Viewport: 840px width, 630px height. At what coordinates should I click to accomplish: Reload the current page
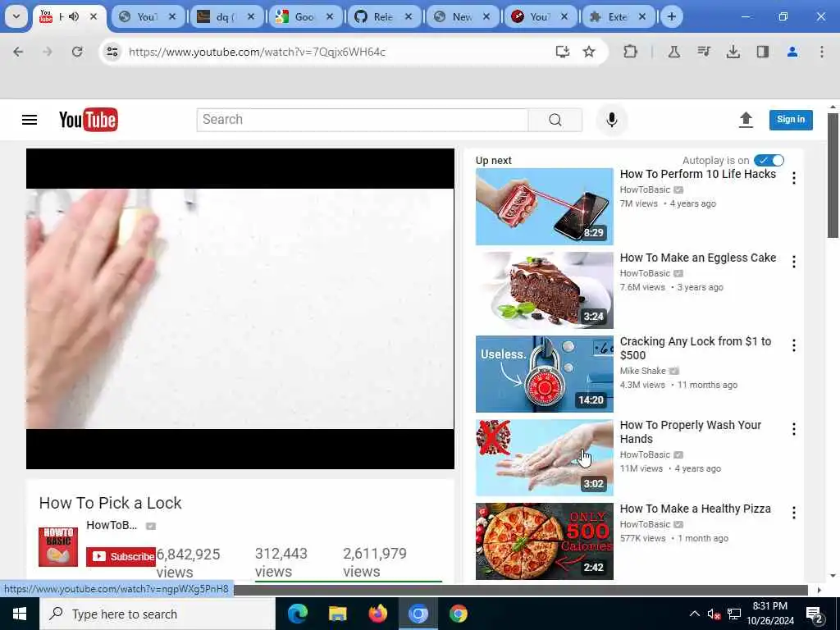(77, 52)
